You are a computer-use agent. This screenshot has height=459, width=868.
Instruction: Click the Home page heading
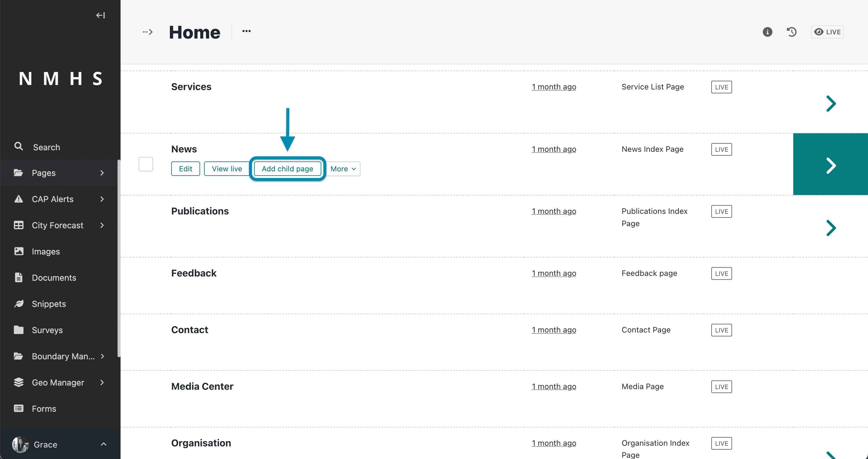194,32
